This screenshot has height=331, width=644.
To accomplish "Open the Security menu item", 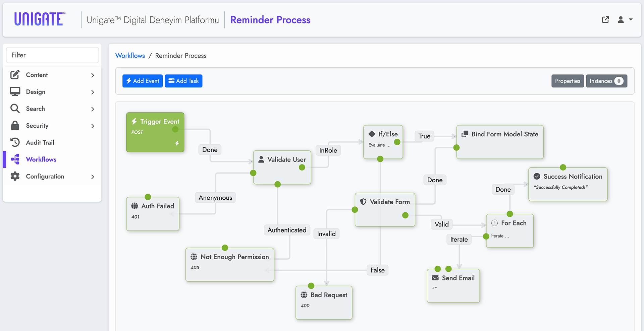I will tap(52, 126).
